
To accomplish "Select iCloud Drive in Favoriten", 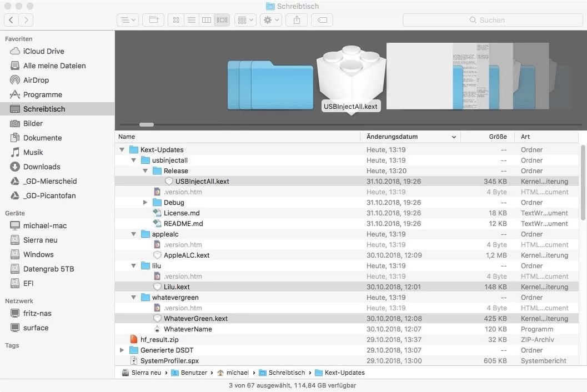I will [x=44, y=51].
